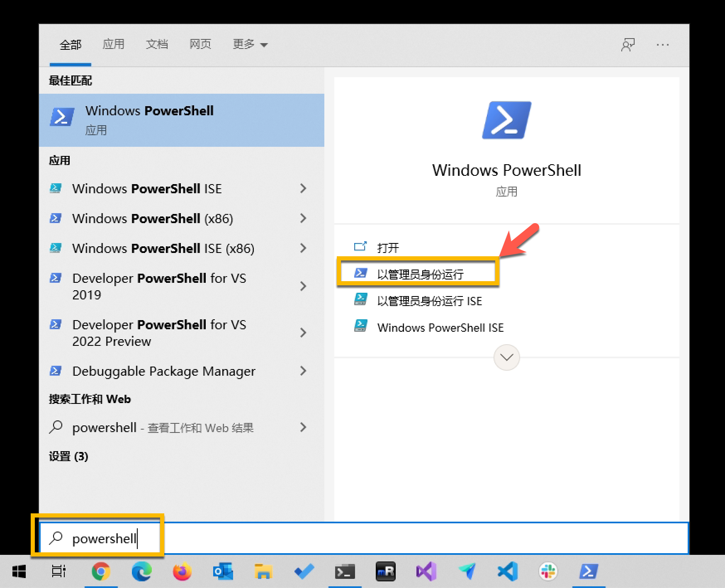
Task: Select the Windows PowerShell best match result
Action: coord(182,120)
